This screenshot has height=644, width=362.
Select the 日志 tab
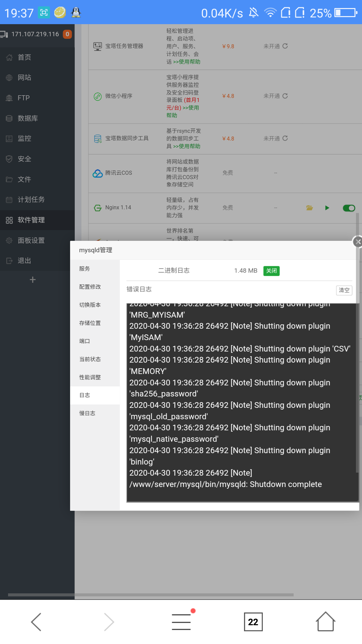tap(95, 395)
